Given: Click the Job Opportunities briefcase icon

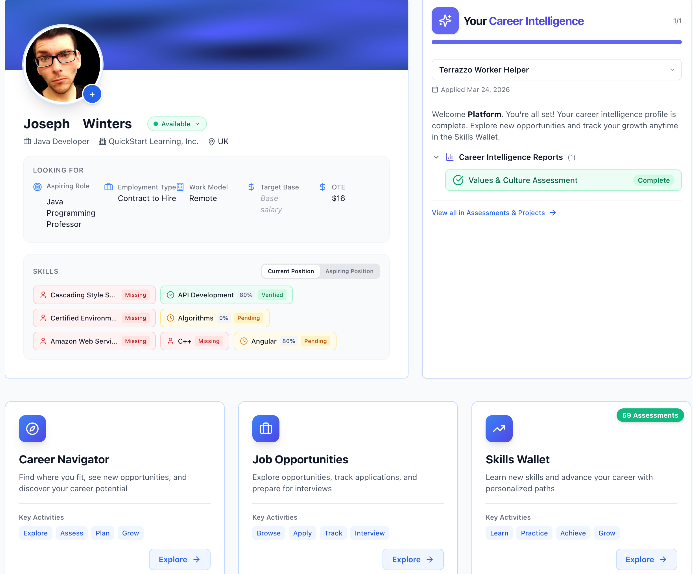Looking at the screenshot, I should 266,429.
